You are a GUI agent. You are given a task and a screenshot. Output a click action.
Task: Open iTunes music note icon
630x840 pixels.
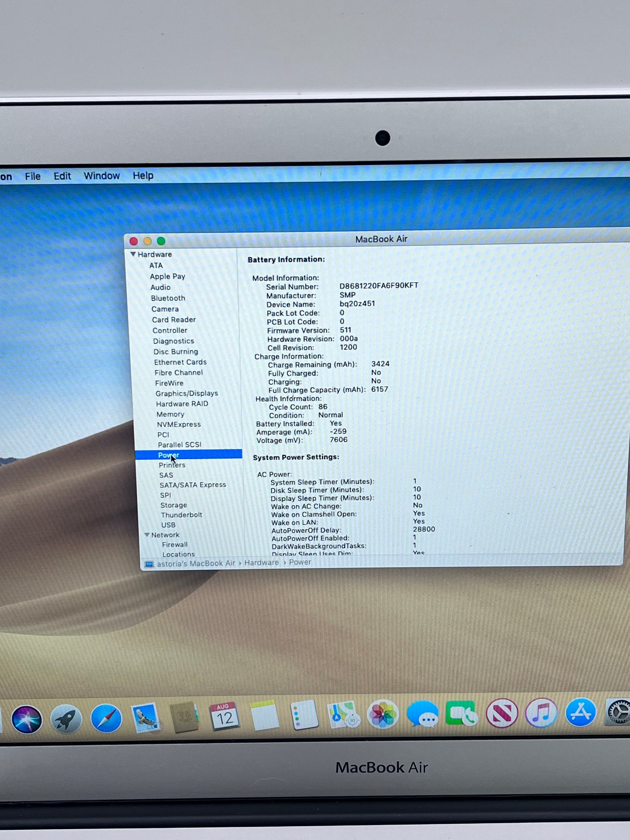click(x=541, y=713)
